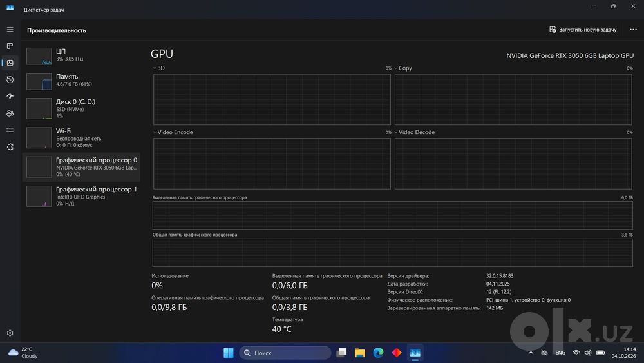This screenshot has height=363, width=644.
Task: Click NVIDIA GeForce RTX 3050 6GB Laptop GPU title
Action: click(x=570, y=55)
